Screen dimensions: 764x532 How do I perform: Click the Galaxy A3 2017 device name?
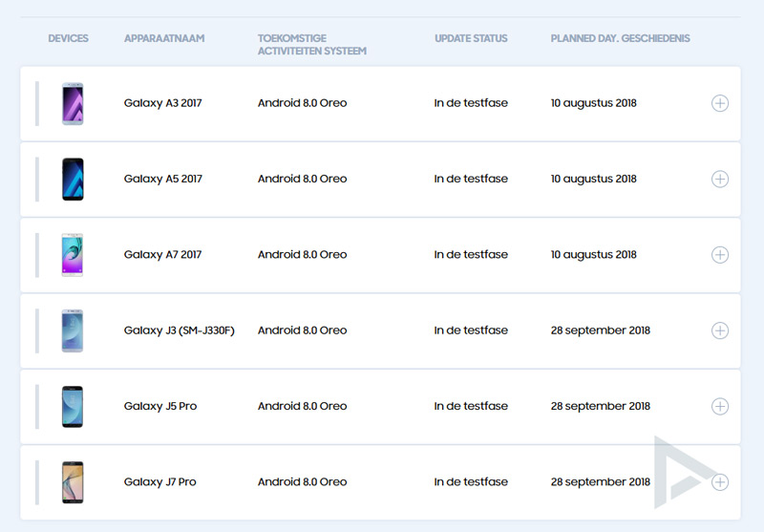[162, 103]
